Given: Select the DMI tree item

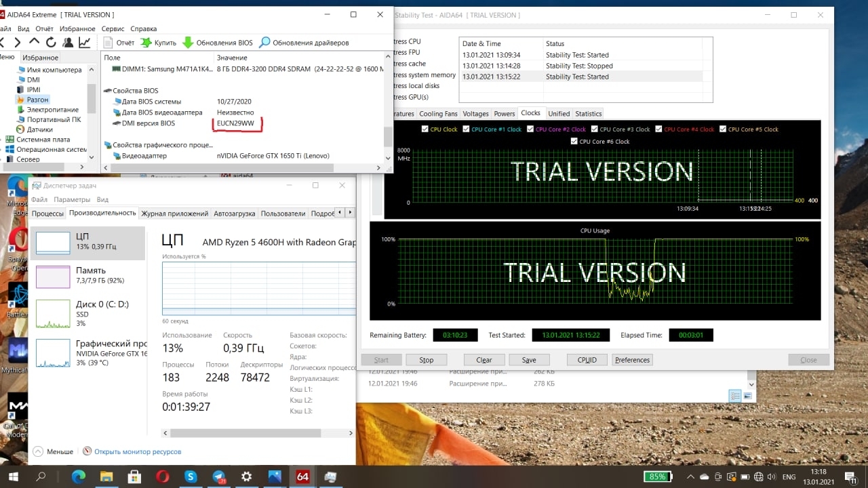Looking at the screenshot, I should (28, 79).
